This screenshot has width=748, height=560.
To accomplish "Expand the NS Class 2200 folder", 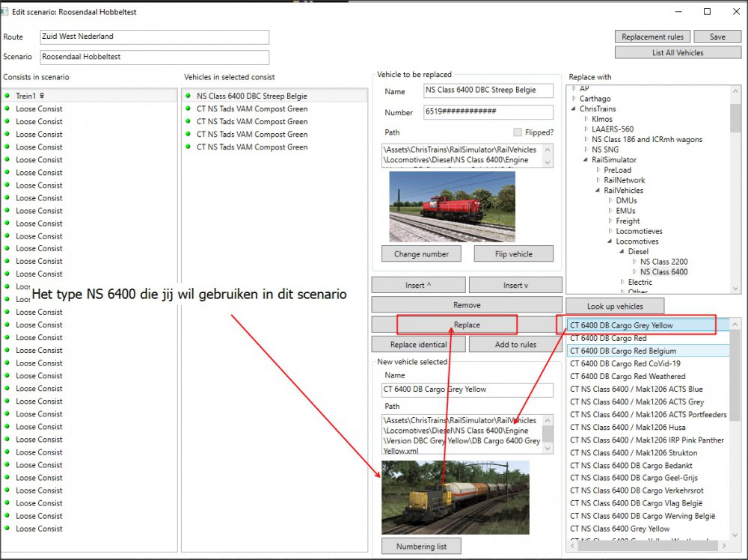I will [635, 262].
